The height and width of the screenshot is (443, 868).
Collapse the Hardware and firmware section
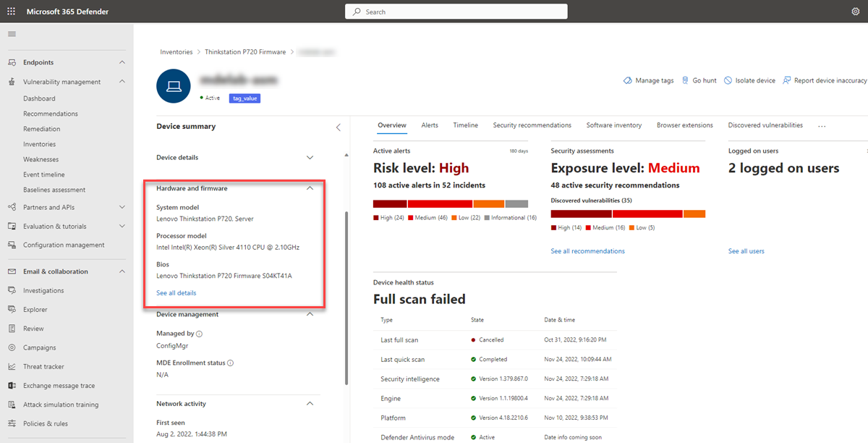(x=310, y=188)
